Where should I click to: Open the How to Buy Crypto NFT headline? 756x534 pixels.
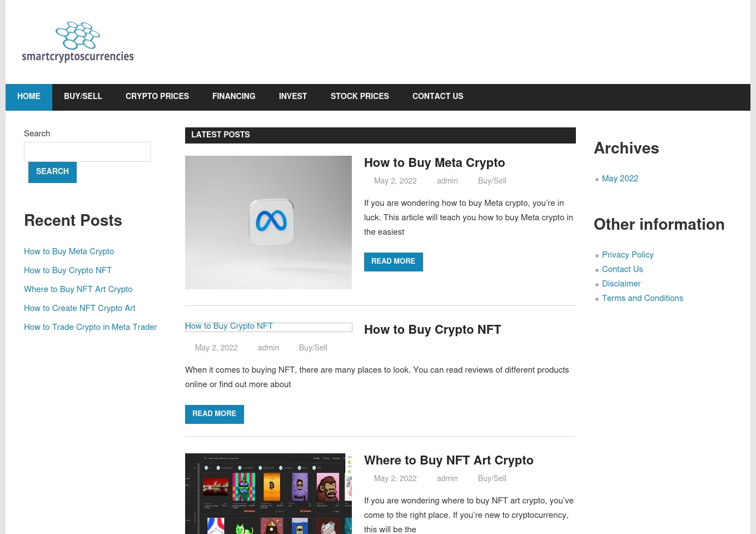(x=432, y=330)
